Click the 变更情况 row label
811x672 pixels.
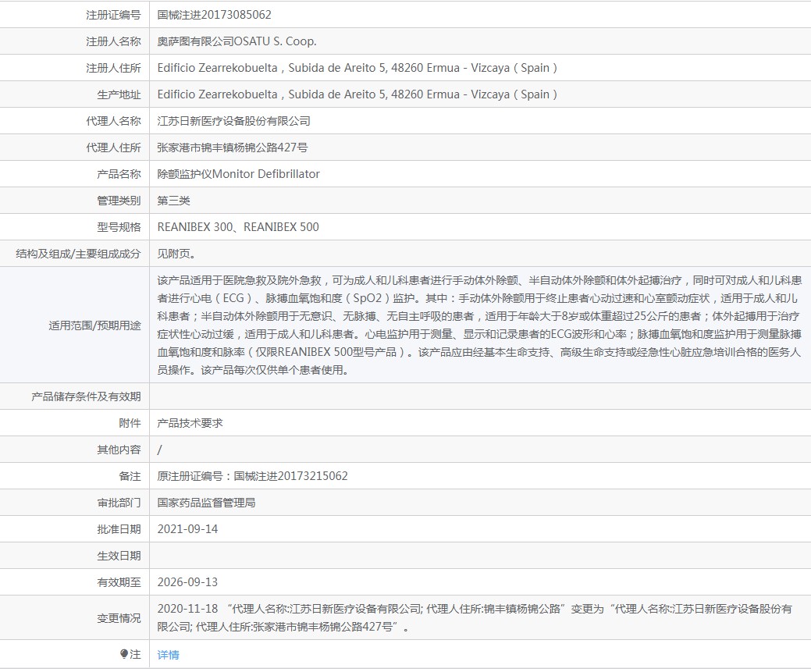tap(119, 618)
